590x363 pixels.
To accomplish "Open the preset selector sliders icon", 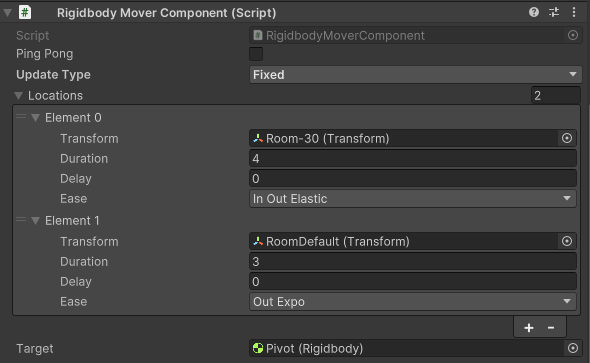I will pyautogui.click(x=554, y=12).
